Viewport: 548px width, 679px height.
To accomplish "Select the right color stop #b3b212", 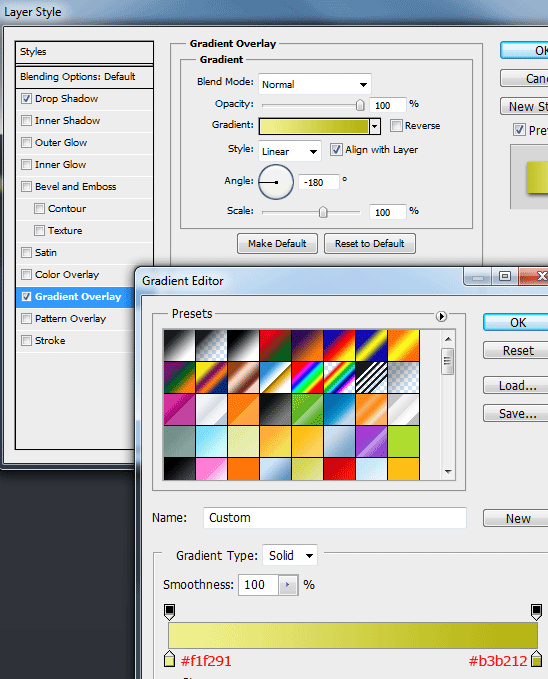I will (x=536, y=659).
